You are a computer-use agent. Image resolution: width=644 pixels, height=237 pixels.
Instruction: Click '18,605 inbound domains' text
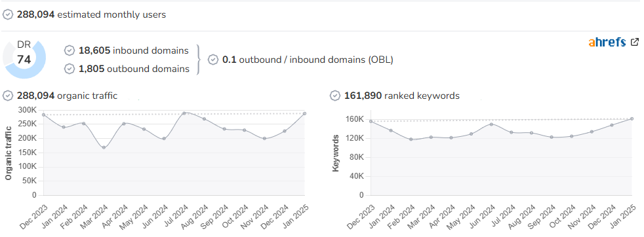pos(134,50)
